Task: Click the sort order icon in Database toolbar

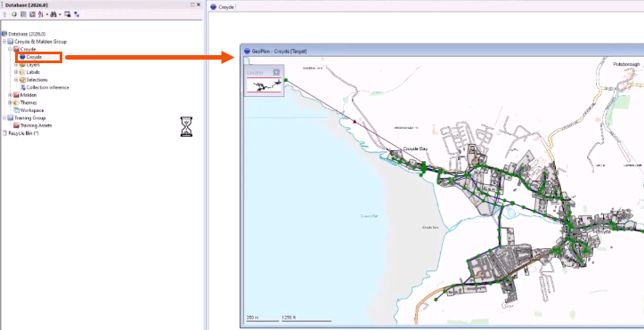Action: click(41, 14)
